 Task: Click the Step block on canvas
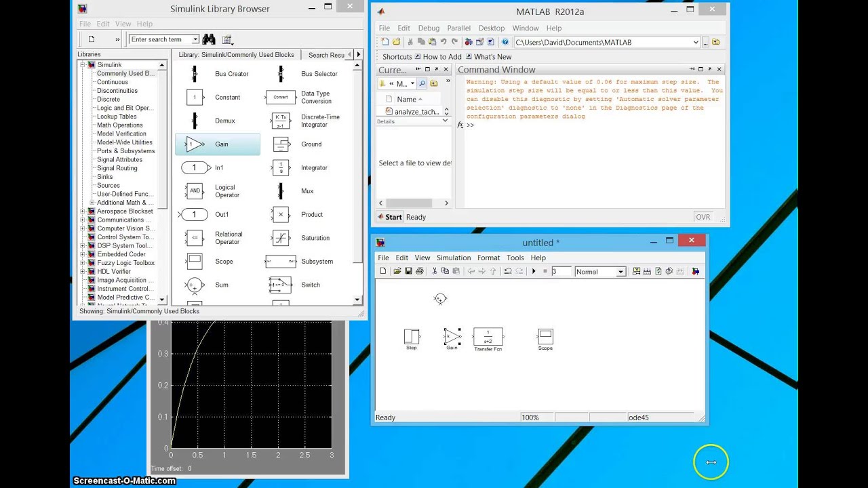pyautogui.click(x=412, y=337)
